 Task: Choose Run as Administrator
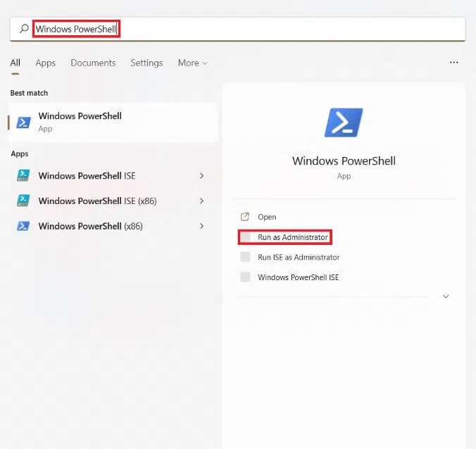point(293,237)
